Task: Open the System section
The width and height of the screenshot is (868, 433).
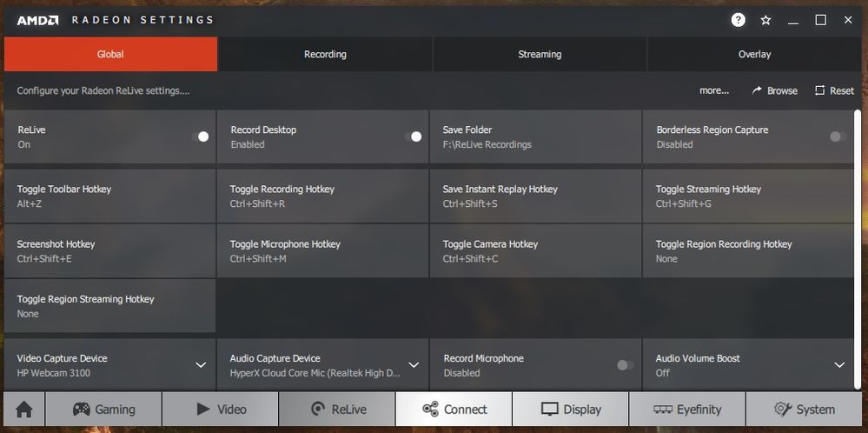Action: pos(805,410)
